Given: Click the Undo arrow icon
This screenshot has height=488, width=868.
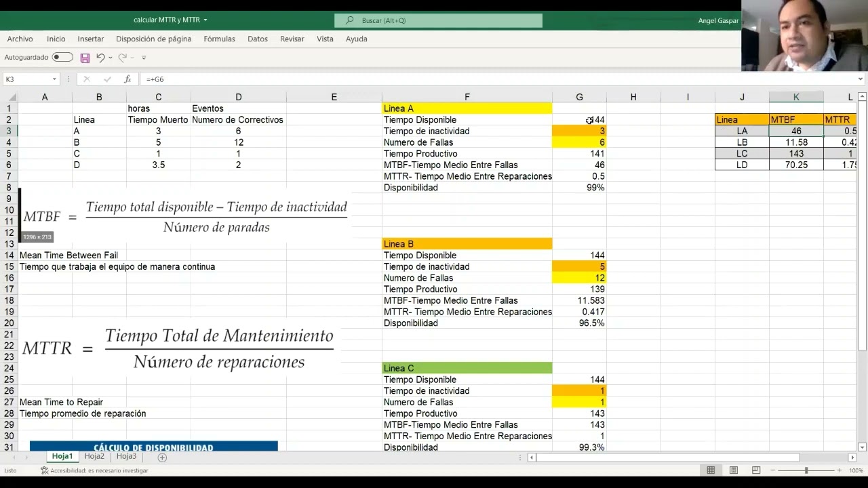Looking at the screenshot, I should tap(100, 58).
